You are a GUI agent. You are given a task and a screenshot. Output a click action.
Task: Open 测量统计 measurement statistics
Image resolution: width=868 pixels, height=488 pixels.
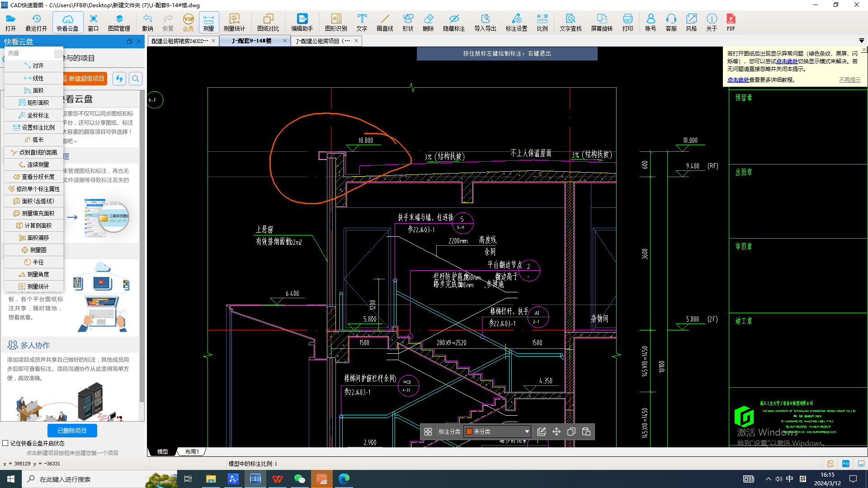point(234,22)
